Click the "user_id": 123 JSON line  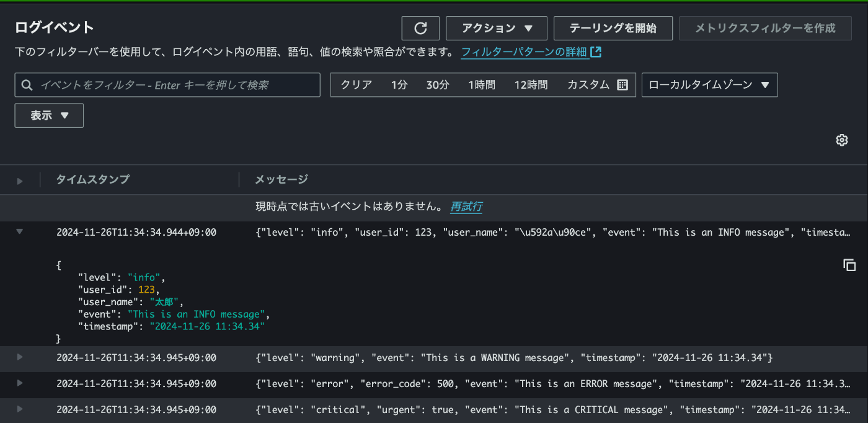coord(119,290)
